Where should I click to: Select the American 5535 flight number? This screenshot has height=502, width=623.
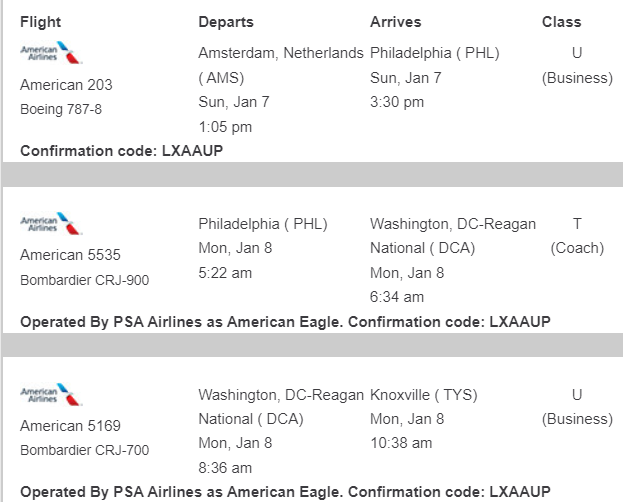(70, 255)
